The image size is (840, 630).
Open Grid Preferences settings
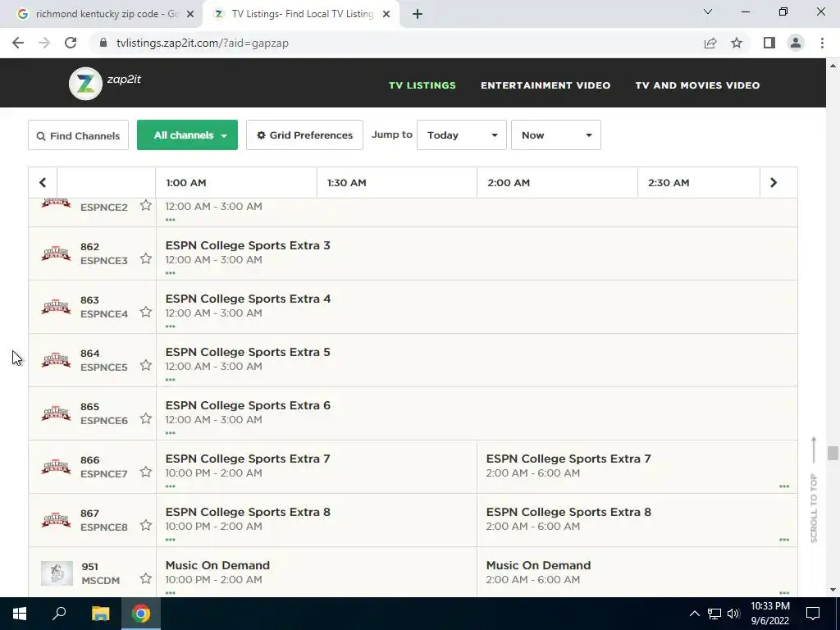point(304,135)
